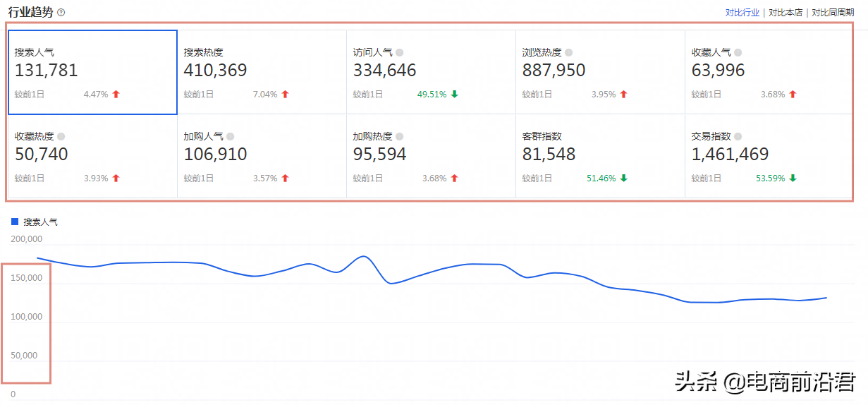Click the gray dot next to 收藏人气

tap(738, 52)
